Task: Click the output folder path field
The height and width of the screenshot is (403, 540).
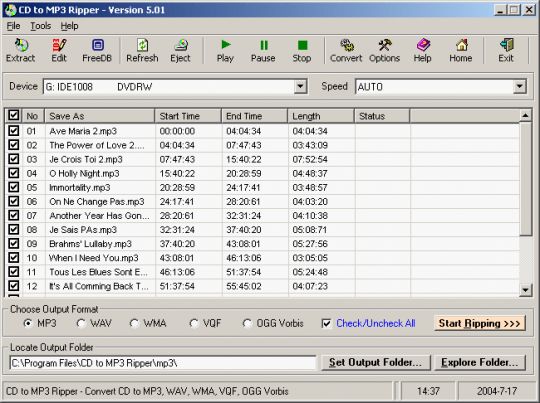Action: point(163,363)
